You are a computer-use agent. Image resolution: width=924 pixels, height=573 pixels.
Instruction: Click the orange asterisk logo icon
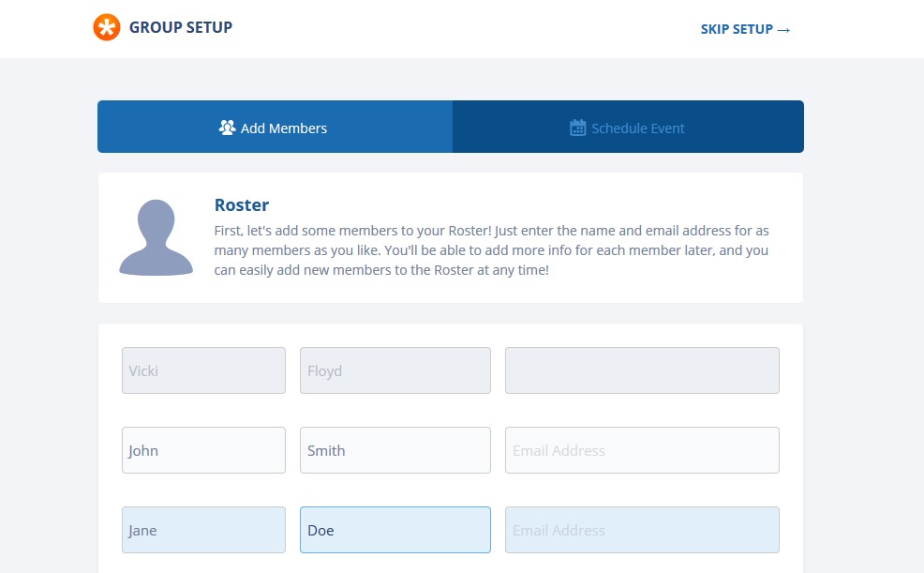click(x=107, y=28)
